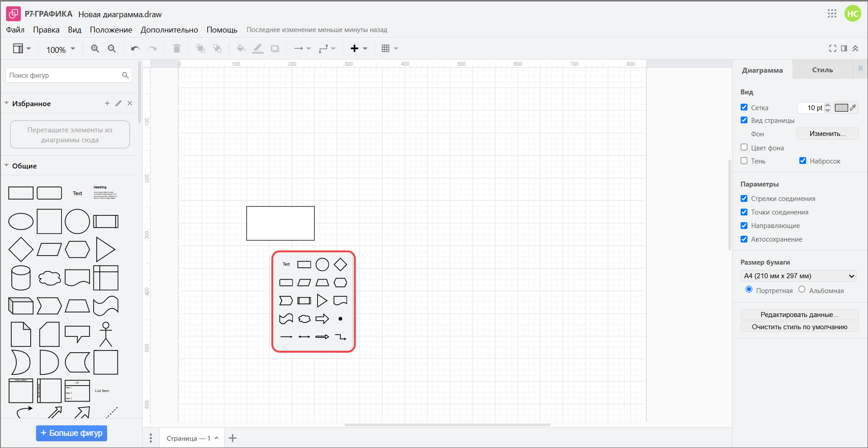Open the HC user avatar
This screenshot has width=868, height=448.
(853, 14)
